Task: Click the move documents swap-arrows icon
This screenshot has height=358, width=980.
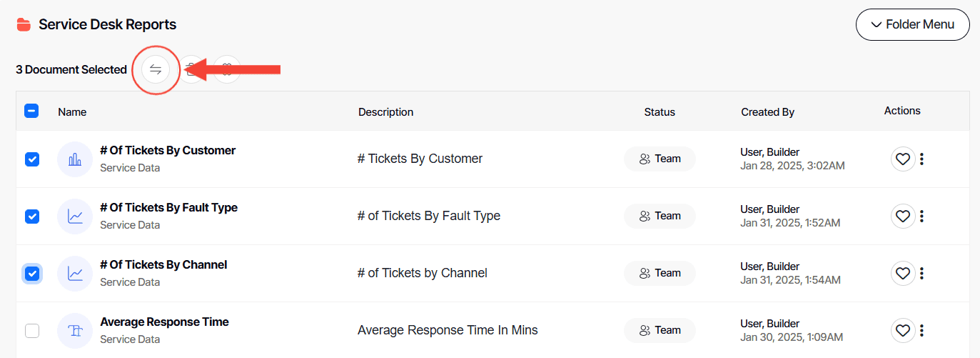Action: click(156, 69)
